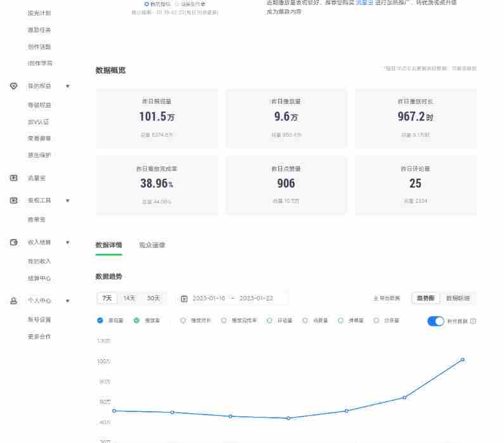This screenshot has height=443, width=504.
Task: Collapse the 收入结算 section arrow
Action: (x=68, y=242)
